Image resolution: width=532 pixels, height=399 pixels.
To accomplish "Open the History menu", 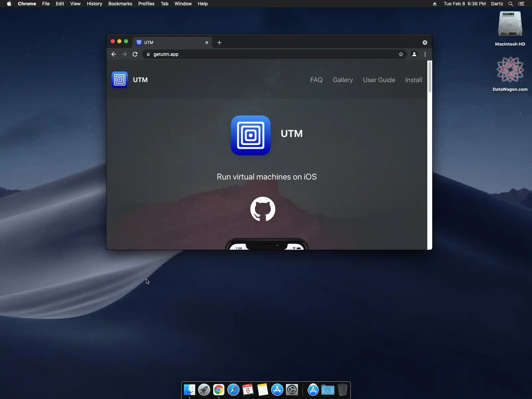I will point(94,4).
